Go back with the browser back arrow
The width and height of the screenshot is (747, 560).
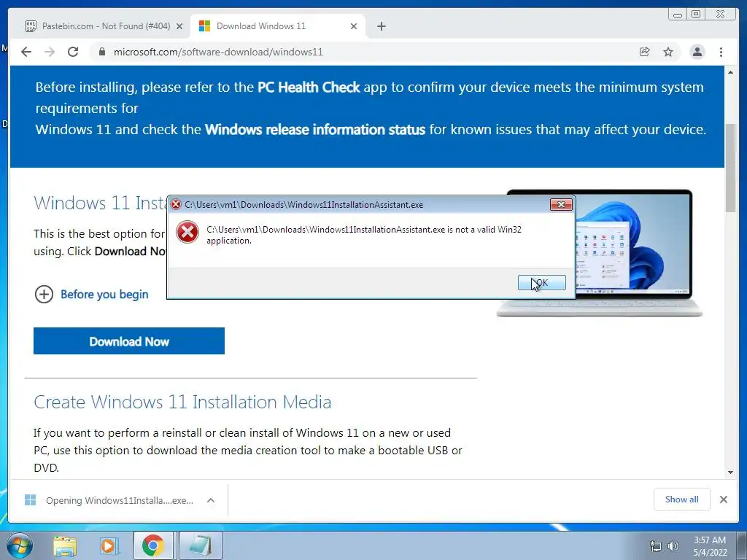pyautogui.click(x=26, y=52)
